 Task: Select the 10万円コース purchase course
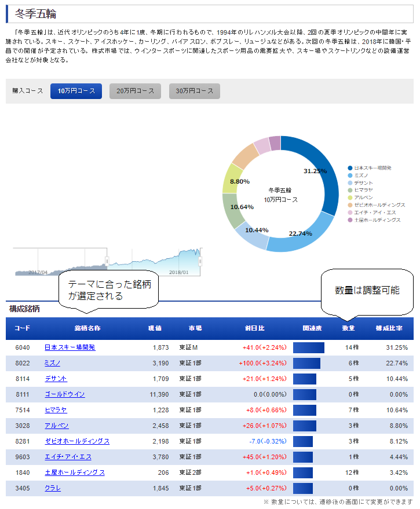coord(76,91)
